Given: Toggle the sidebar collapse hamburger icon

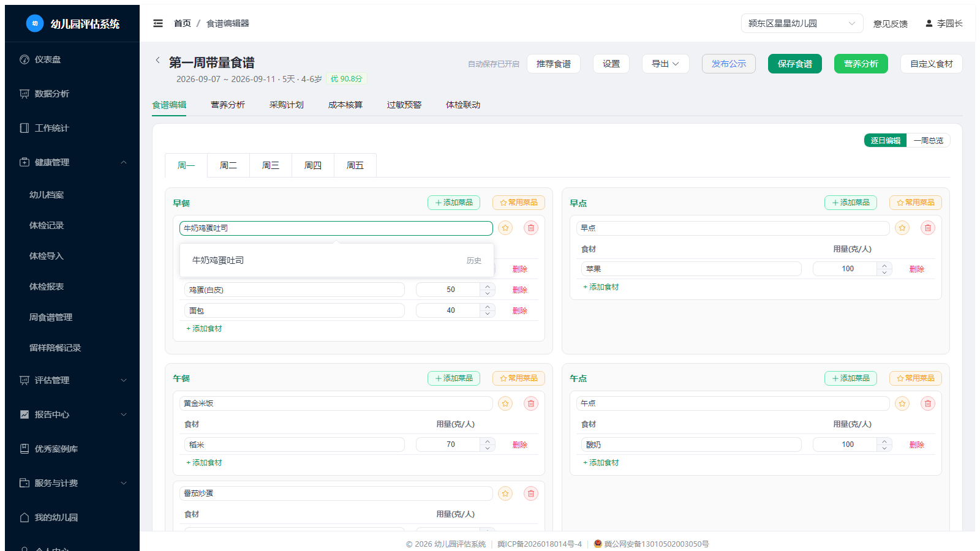Looking at the screenshot, I should pos(158,23).
